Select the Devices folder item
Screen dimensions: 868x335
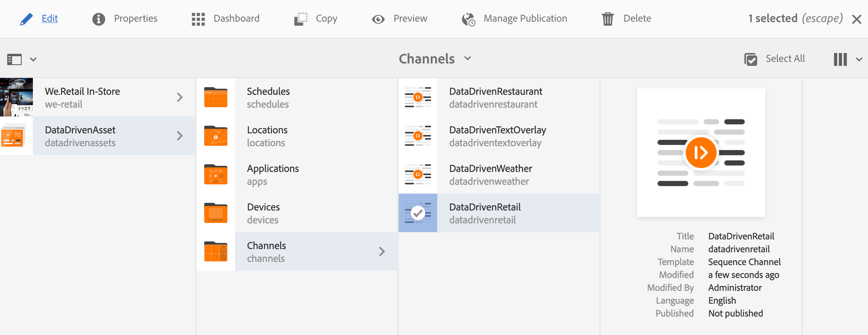[x=263, y=213]
